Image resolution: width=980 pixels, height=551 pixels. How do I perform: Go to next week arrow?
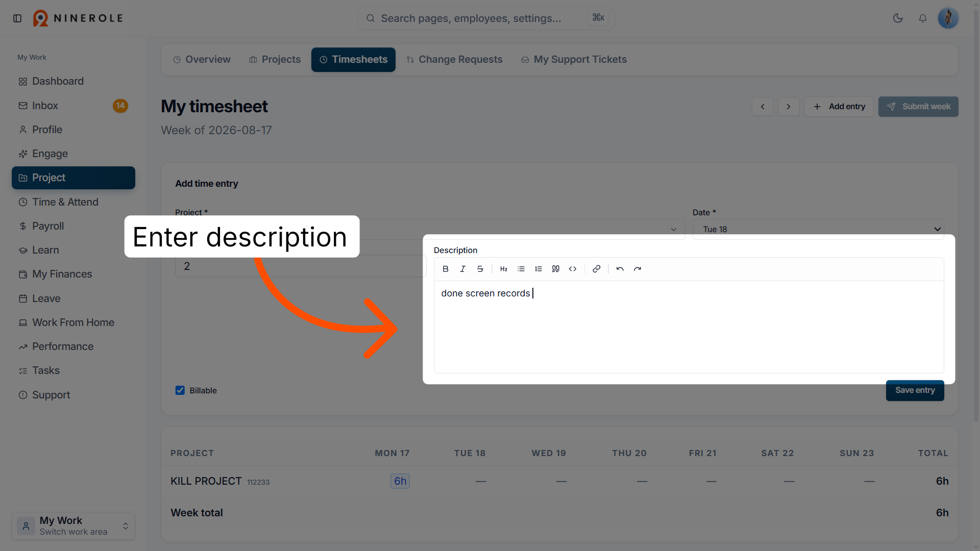click(789, 107)
